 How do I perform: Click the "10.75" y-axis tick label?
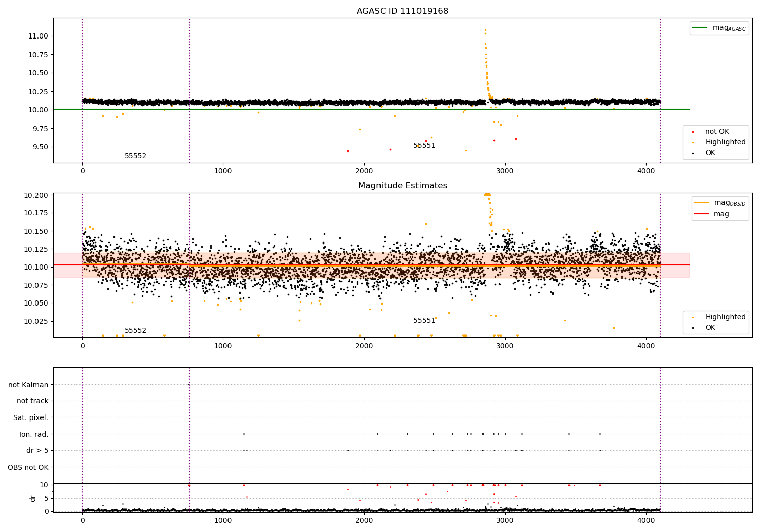point(39,55)
